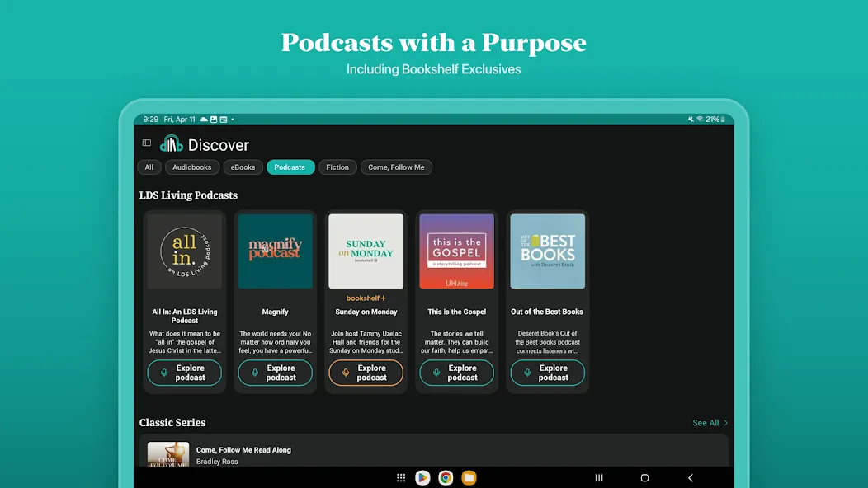The height and width of the screenshot is (488, 868).
Task: Select the All filter chip
Action: click(x=149, y=167)
